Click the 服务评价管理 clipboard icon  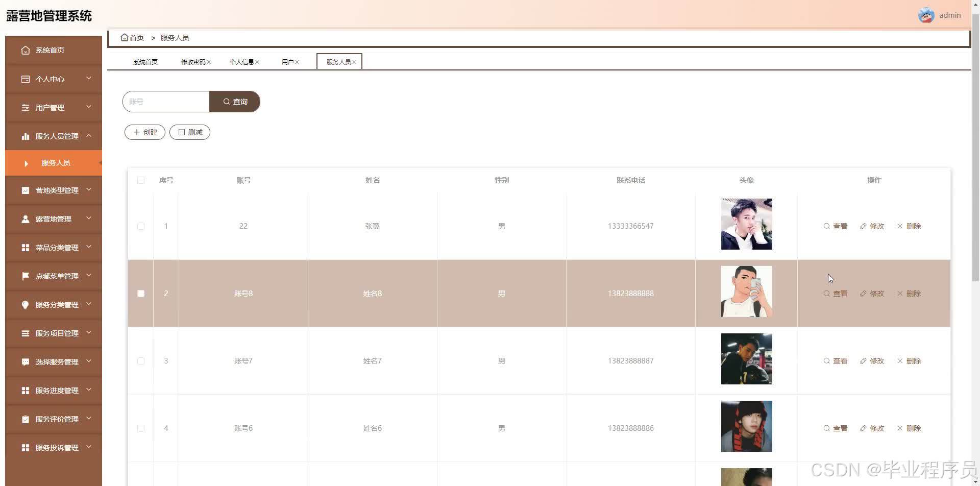point(26,419)
